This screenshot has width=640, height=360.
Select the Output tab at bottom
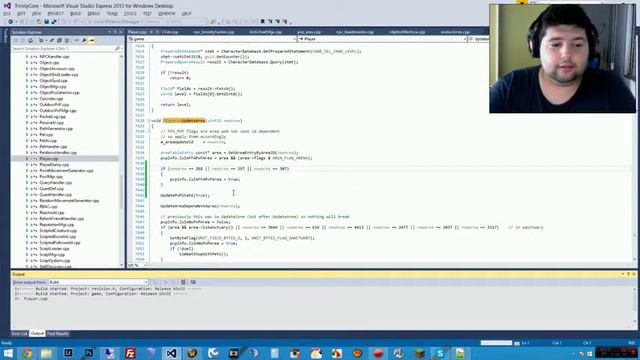[37, 334]
